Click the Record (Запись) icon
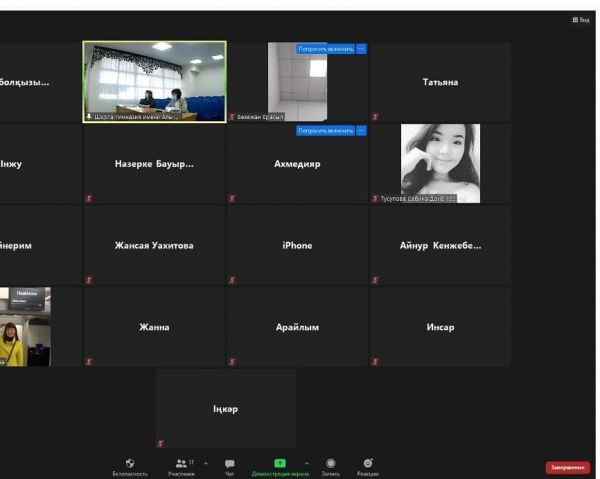 (331, 464)
